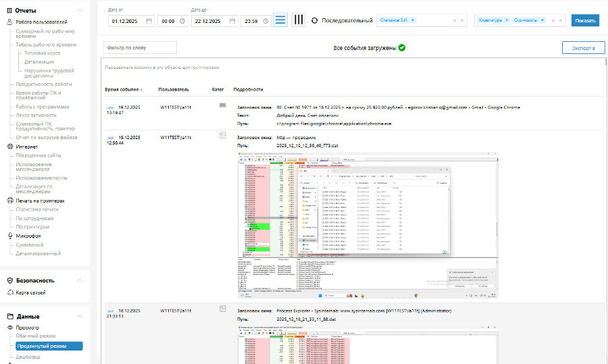The image size is (608, 364).
Task: Click the Фильтр по слову field
Action: click(140, 48)
